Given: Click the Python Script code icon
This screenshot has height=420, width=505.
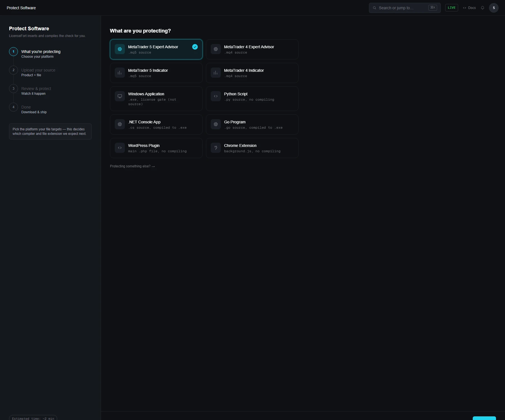Looking at the screenshot, I should coord(216,96).
